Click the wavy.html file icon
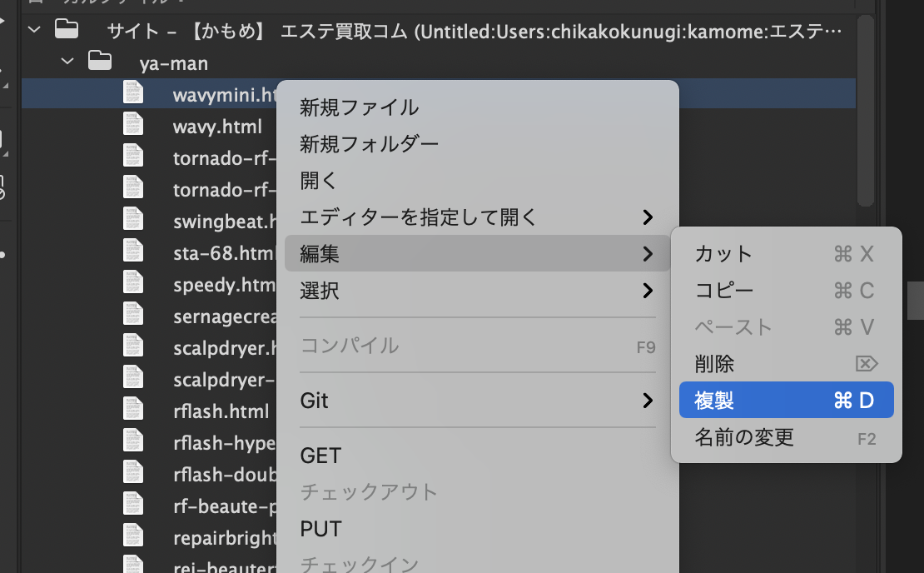Viewport: 924px width, 573px height. 133,127
